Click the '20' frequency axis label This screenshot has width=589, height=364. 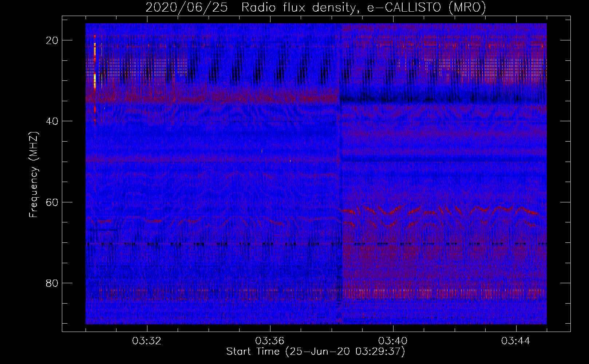tap(52, 40)
